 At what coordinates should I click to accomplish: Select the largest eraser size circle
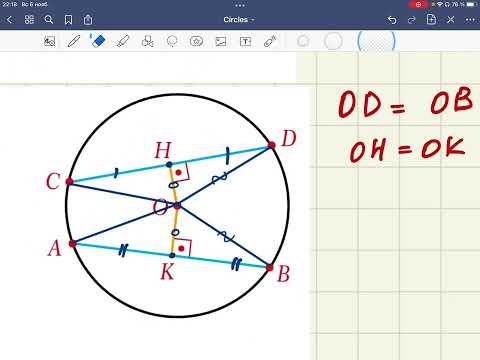tap(376, 41)
